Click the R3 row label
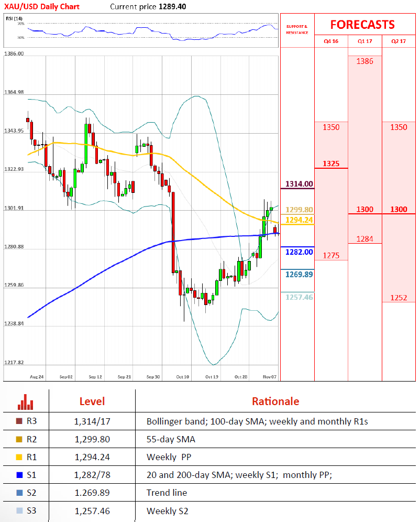This screenshot has width=420, height=522. click(x=31, y=421)
